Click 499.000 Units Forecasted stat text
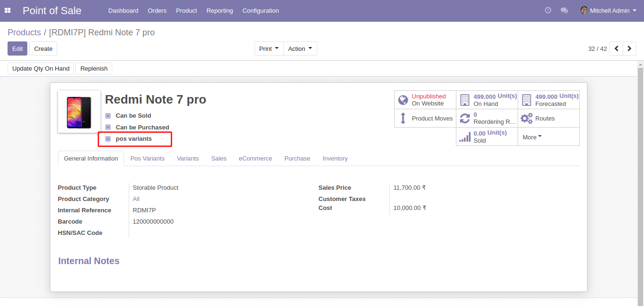This screenshot has height=306, width=644. [557, 100]
